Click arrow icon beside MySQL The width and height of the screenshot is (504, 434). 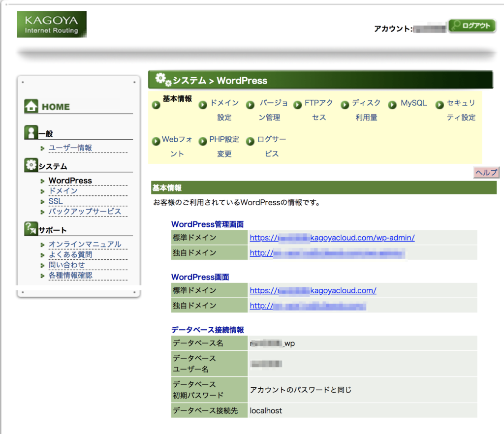[x=392, y=105]
